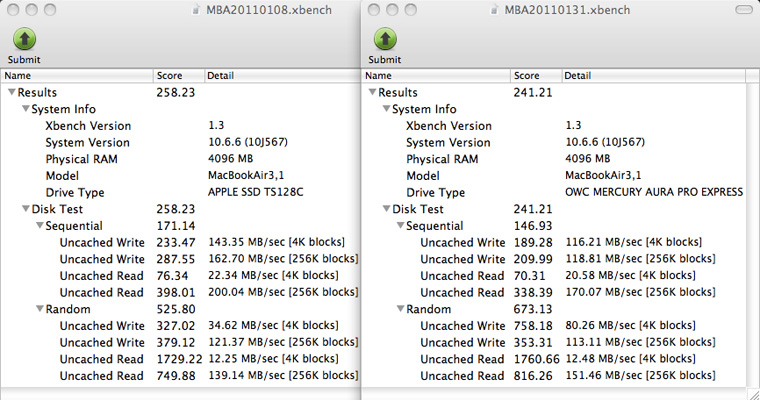Collapse Results triangle in left window
The image size is (760, 400).
tap(12, 92)
